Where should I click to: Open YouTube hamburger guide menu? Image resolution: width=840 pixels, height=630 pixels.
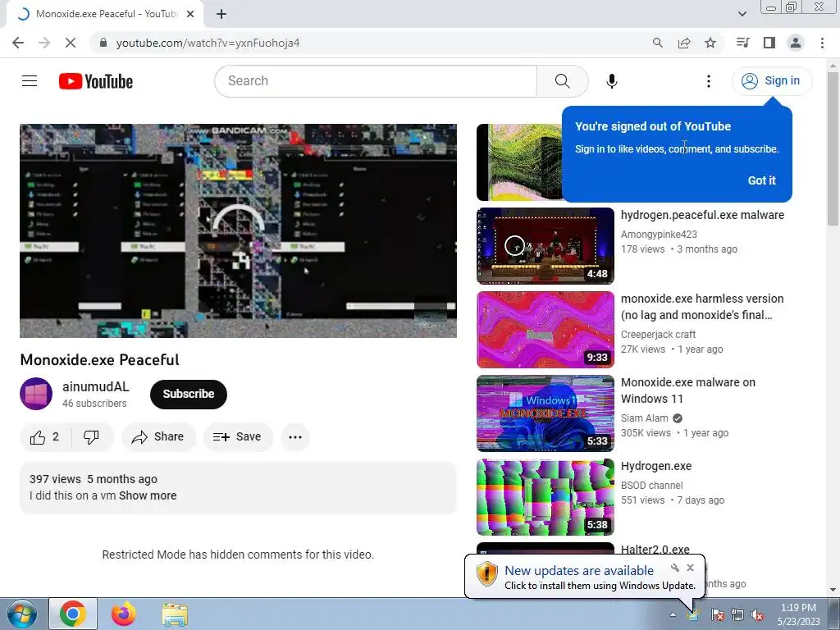[30, 81]
